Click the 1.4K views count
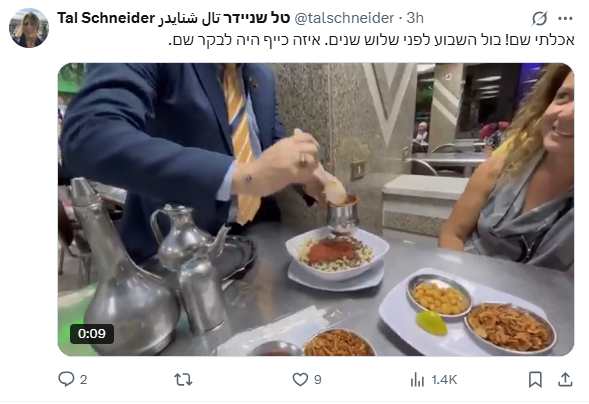The height and width of the screenshot is (404, 589). (x=444, y=380)
